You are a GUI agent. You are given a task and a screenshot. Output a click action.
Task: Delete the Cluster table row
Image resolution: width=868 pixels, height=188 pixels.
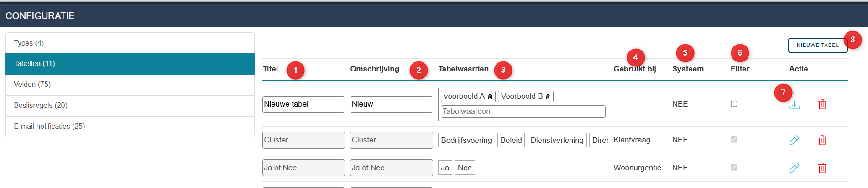click(x=822, y=140)
